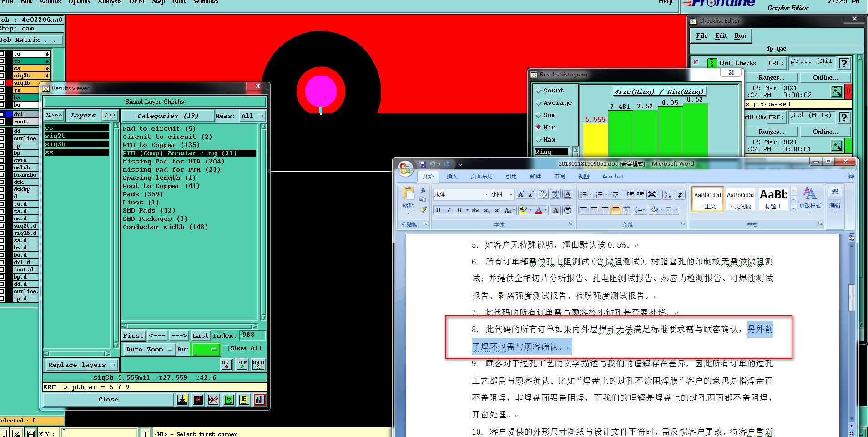Select the Min radio in Results histogram

coord(539,127)
